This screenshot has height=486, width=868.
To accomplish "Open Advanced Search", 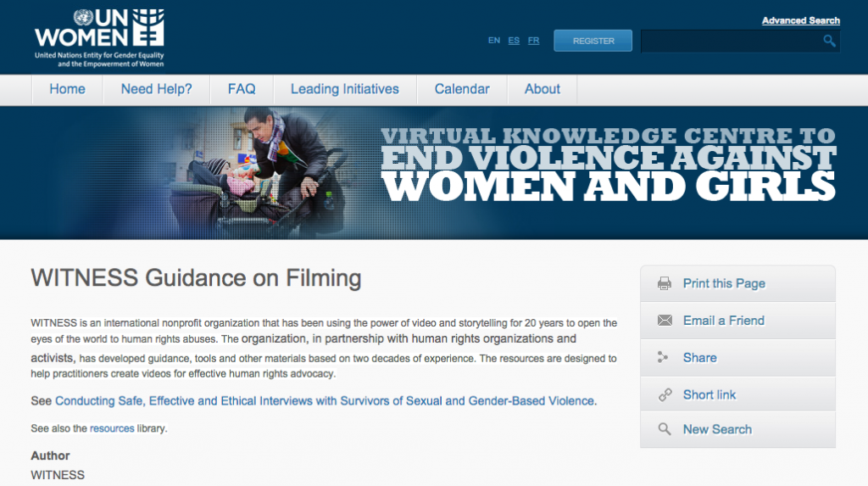I will pos(800,20).
